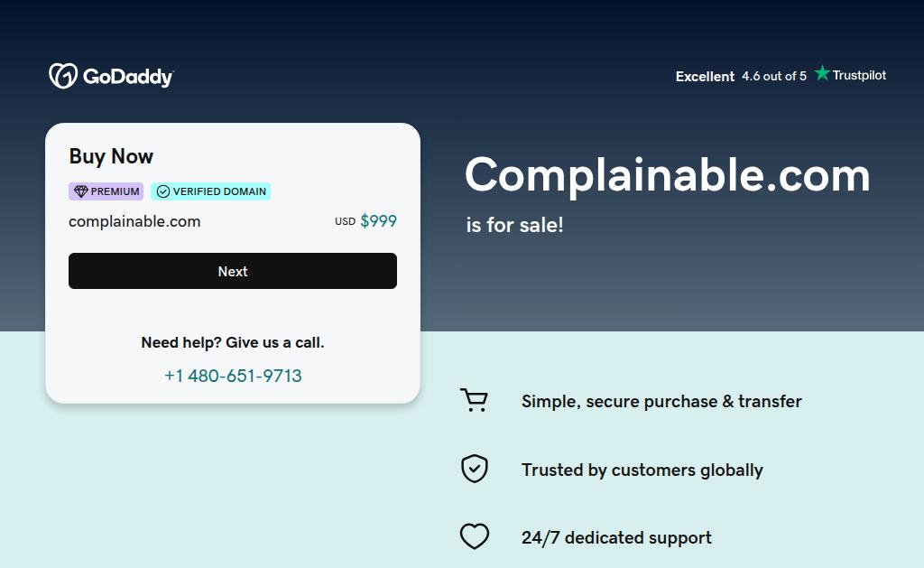The height and width of the screenshot is (568, 924).
Task: Click the shield checkmark icon
Action: coord(474,469)
